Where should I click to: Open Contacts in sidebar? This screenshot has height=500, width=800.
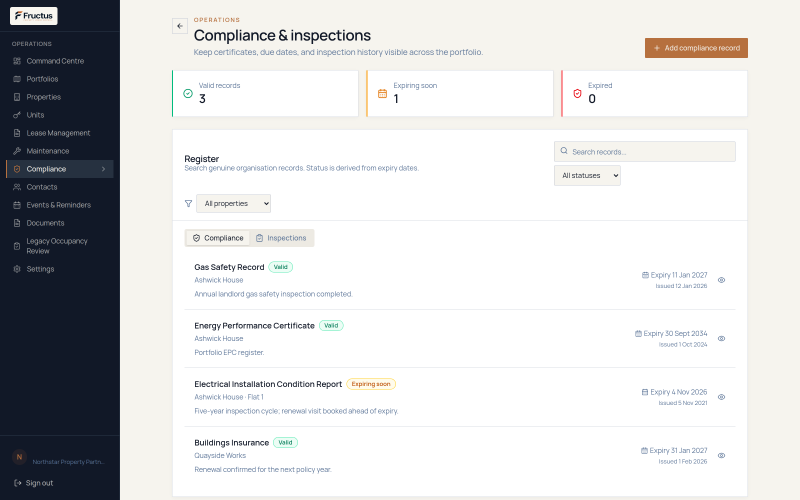click(60, 187)
